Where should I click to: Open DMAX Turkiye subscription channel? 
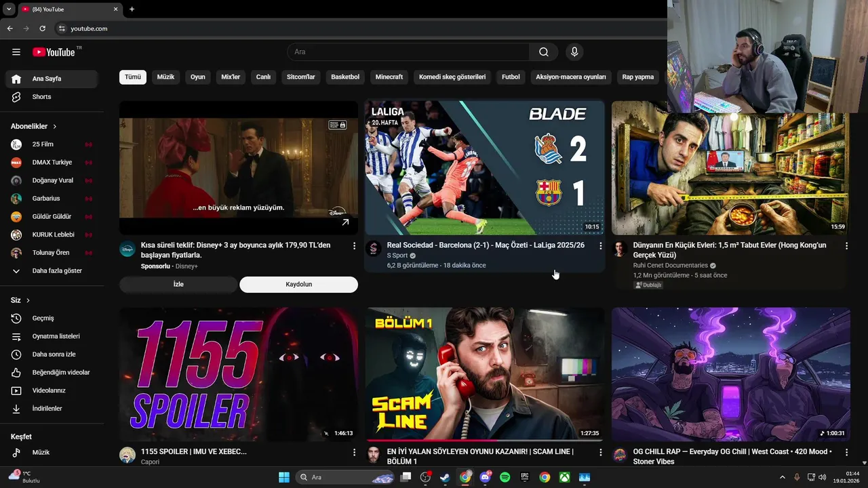point(52,163)
